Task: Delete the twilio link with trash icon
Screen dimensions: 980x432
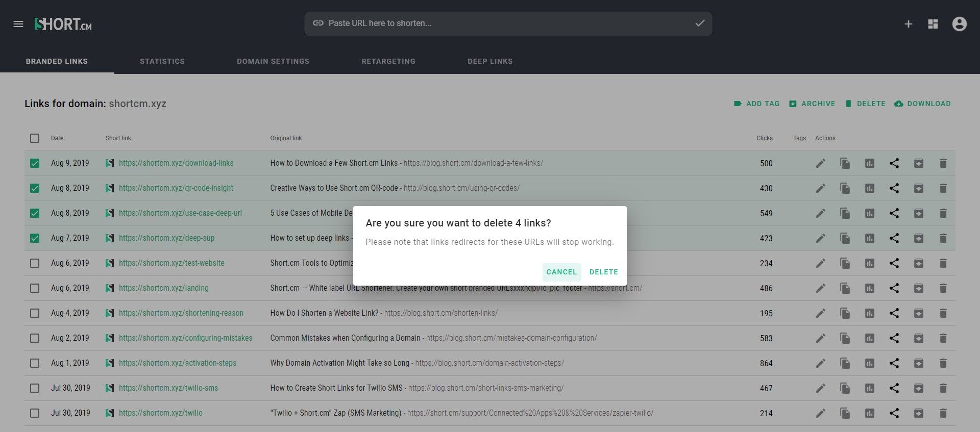Action: [943, 413]
